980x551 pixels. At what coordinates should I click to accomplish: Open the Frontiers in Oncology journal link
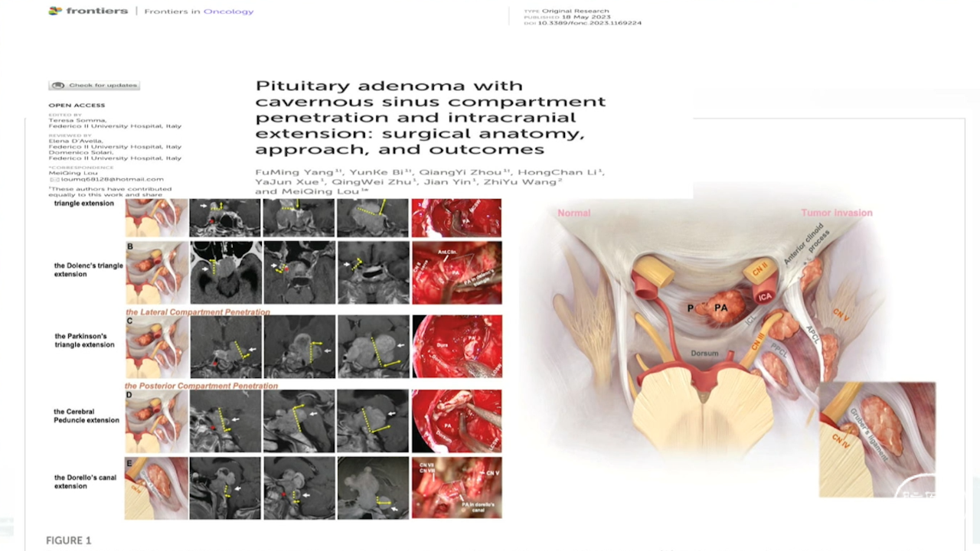click(198, 11)
